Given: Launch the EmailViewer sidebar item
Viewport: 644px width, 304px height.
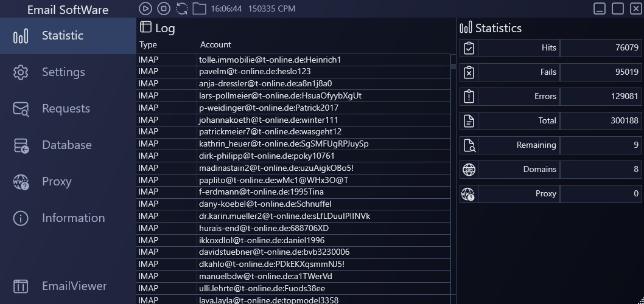Looking at the screenshot, I should [x=74, y=286].
